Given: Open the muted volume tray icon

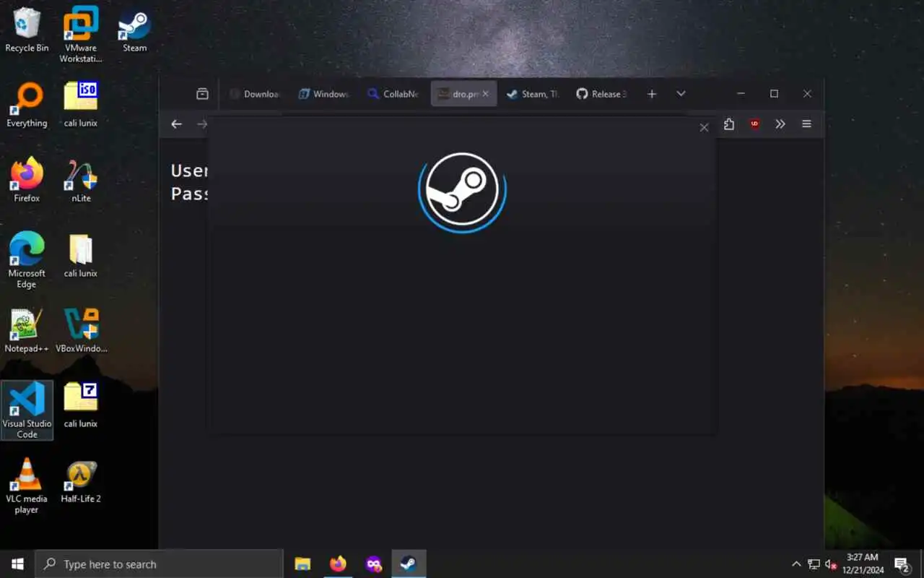Looking at the screenshot, I should [831, 564].
